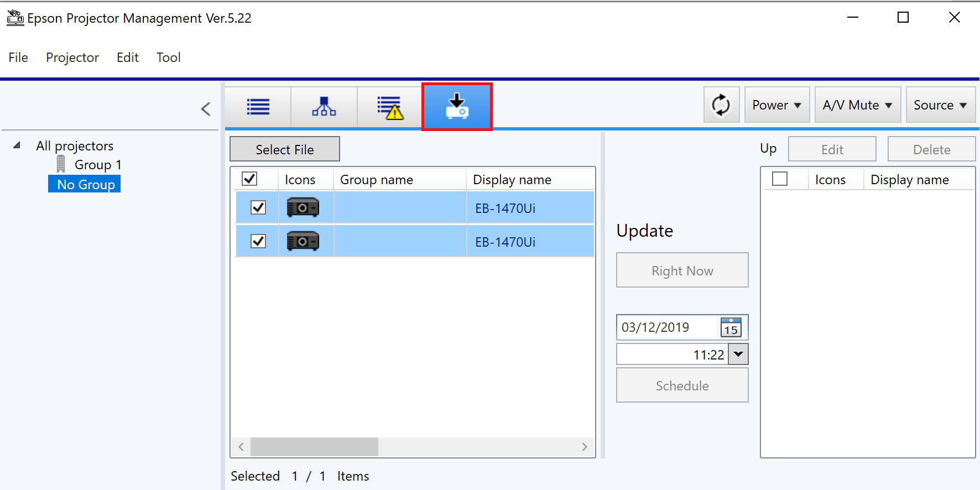This screenshot has height=490, width=980.
Task: Select All projectors in the tree
Action: pyautogui.click(x=75, y=146)
